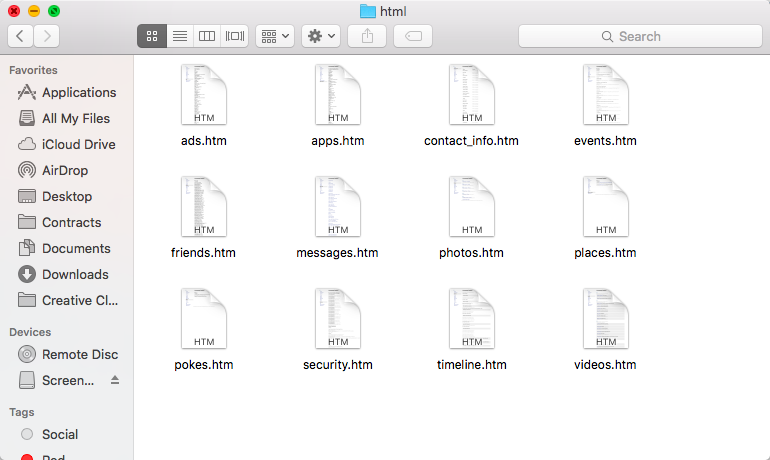Open the arrange items dropdown
770x460 pixels.
tap(274, 36)
